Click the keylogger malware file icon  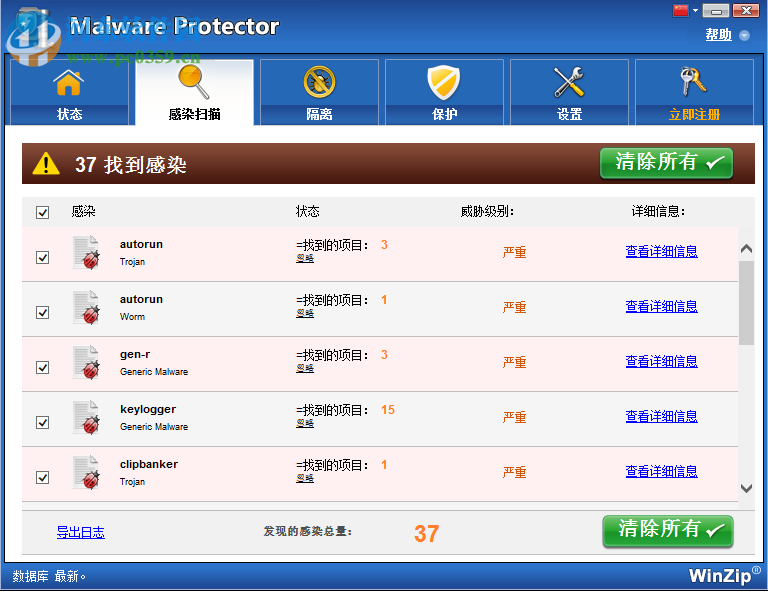(86, 417)
